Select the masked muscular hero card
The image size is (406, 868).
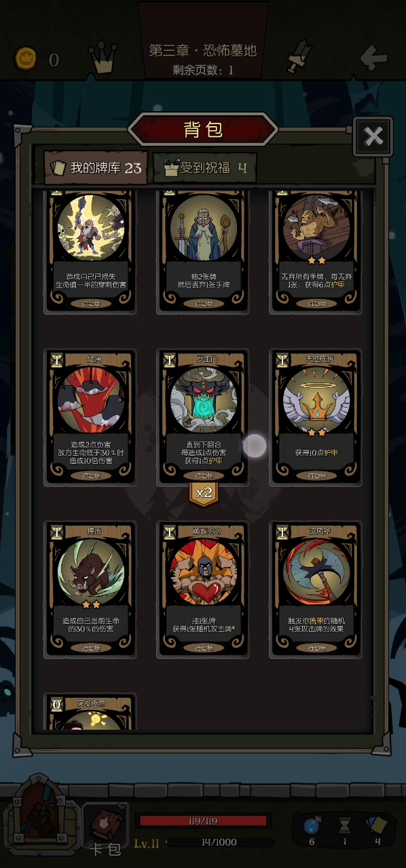coord(203,589)
